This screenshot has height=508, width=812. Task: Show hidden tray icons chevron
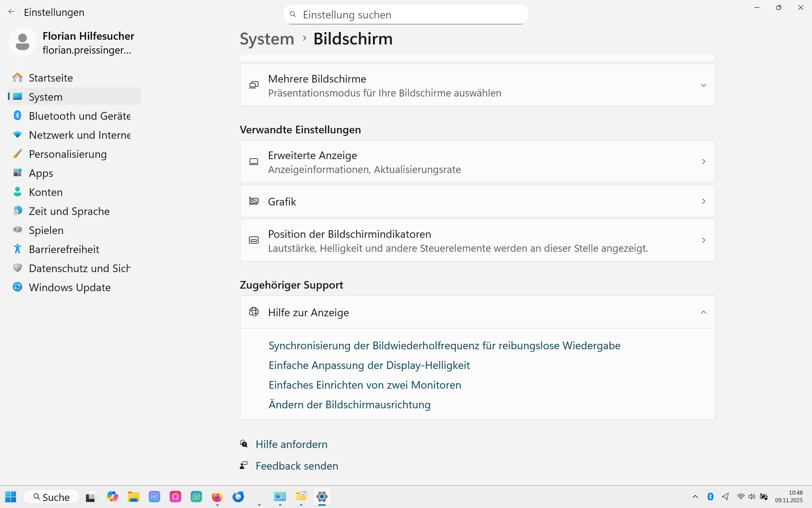[x=695, y=496]
